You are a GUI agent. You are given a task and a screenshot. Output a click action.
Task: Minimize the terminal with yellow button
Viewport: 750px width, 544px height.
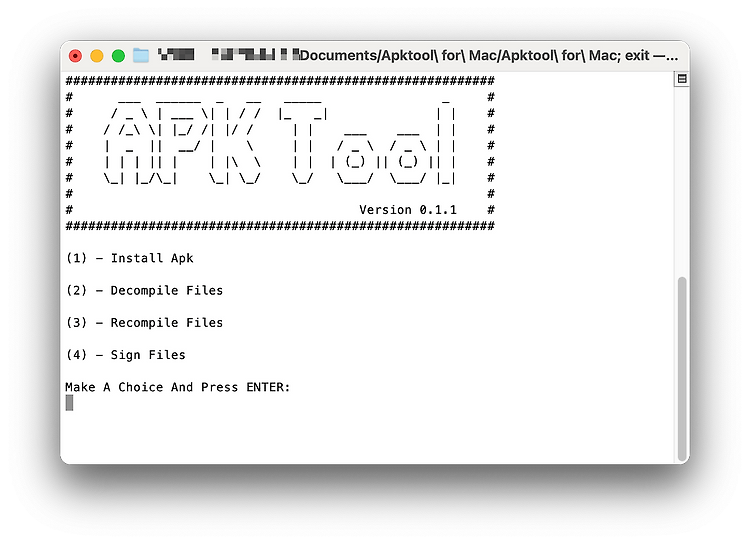point(97,56)
